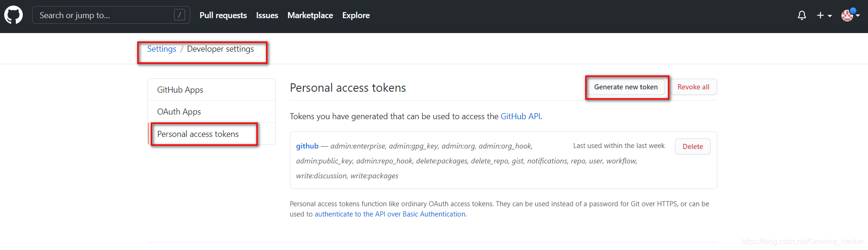Open Marketplace in the top navigation
The image size is (868, 250).
coord(310,15)
